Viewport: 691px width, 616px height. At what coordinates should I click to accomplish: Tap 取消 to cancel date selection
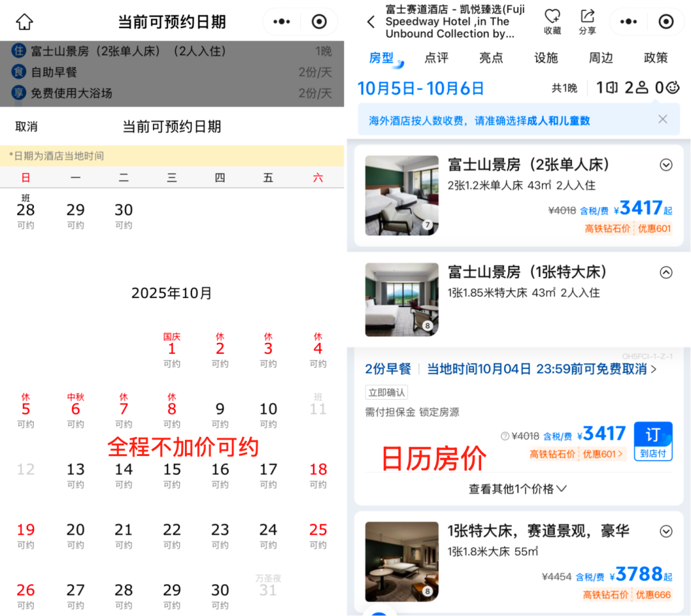click(26, 127)
